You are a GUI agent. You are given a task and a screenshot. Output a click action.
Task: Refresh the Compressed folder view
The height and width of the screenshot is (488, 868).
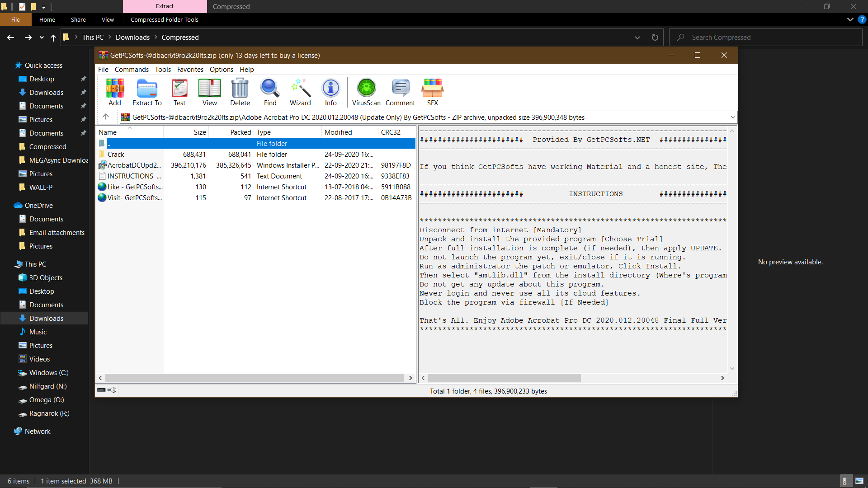pos(655,38)
